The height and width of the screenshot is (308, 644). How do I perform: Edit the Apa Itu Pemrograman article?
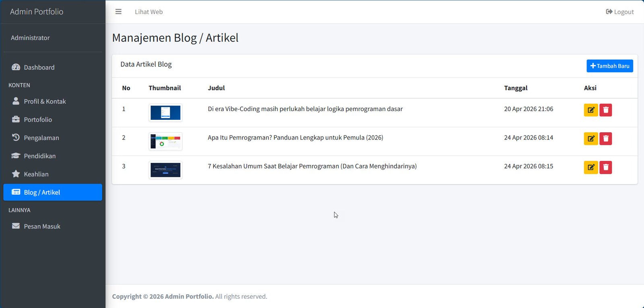(x=591, y=139)
